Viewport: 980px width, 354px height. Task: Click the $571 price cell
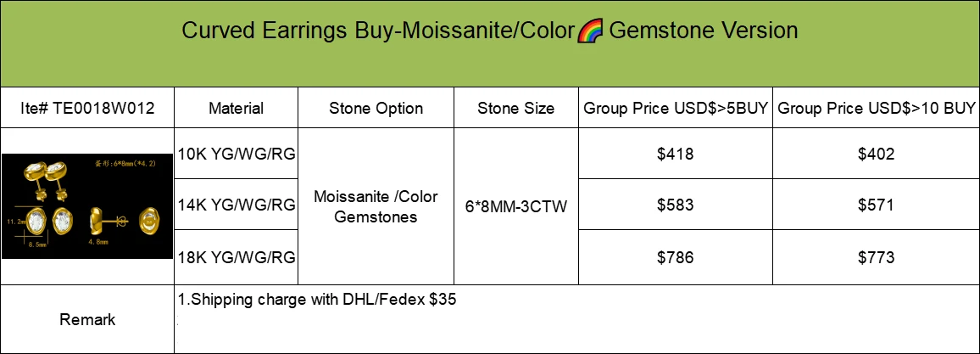pos(877,205)
